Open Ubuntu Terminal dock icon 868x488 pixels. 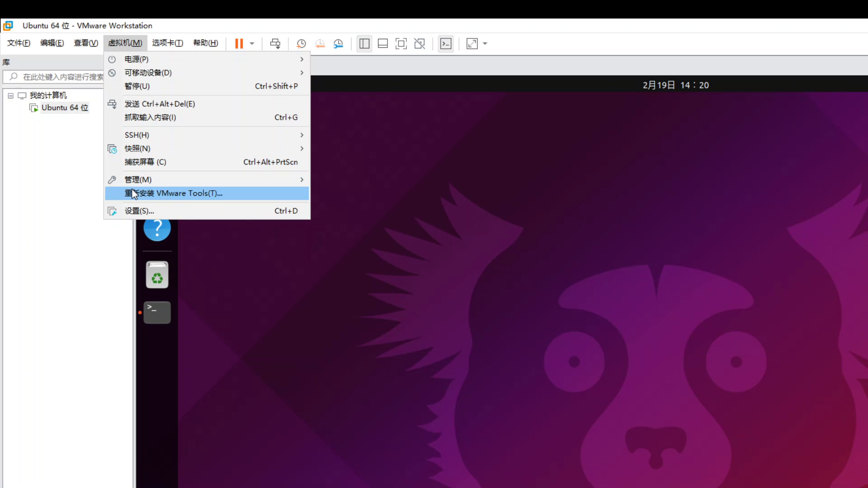coord(157,312)
